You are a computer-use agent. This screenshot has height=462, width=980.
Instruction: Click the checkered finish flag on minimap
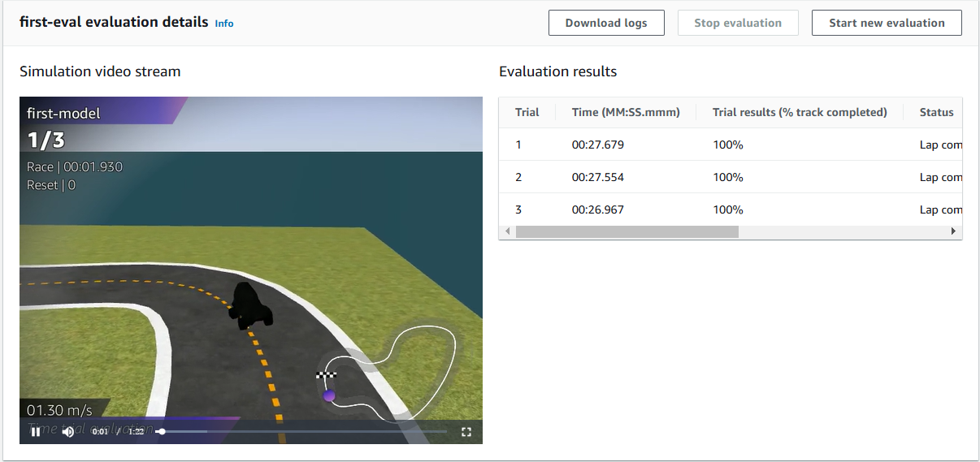326,375
